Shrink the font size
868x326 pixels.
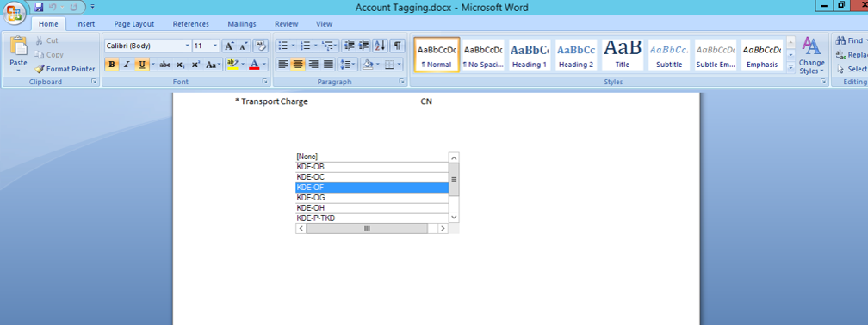pyautogui.click(x=244, y=46)
